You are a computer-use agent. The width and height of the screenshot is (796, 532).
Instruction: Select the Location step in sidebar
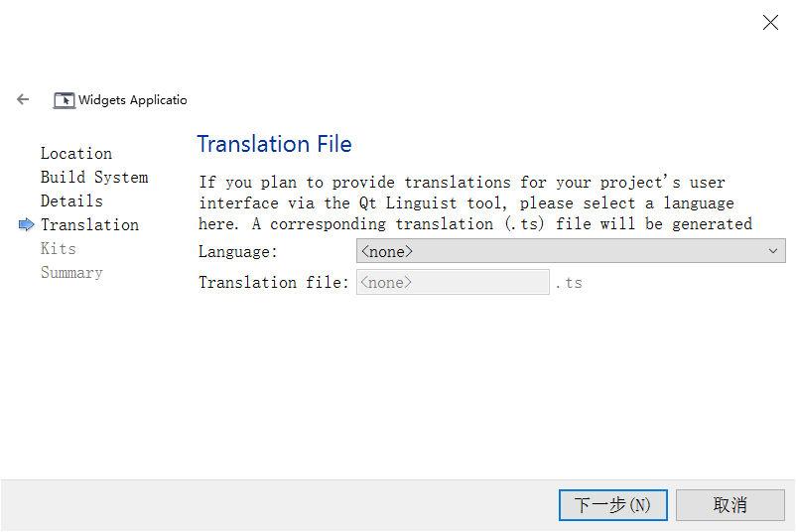point(76,153)
